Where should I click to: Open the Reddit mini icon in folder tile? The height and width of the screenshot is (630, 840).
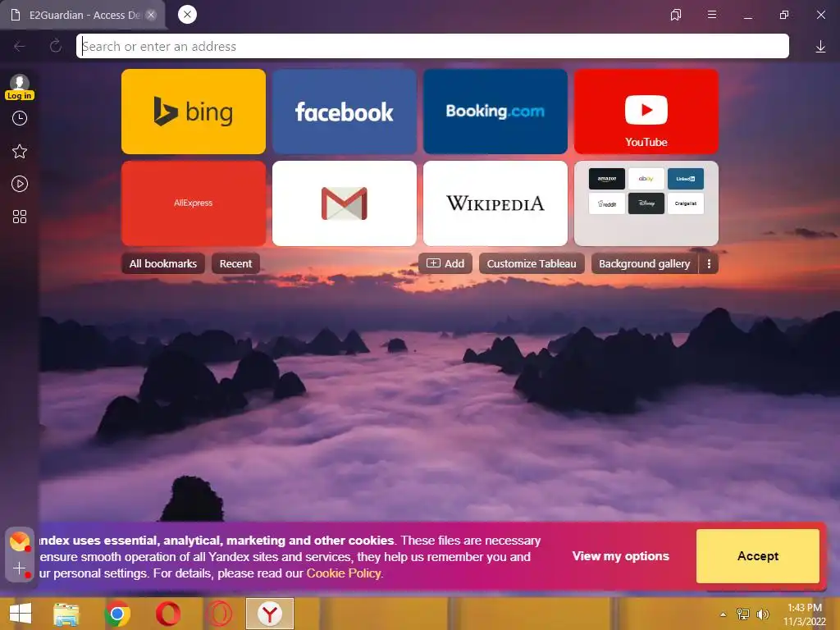(606, 203)
